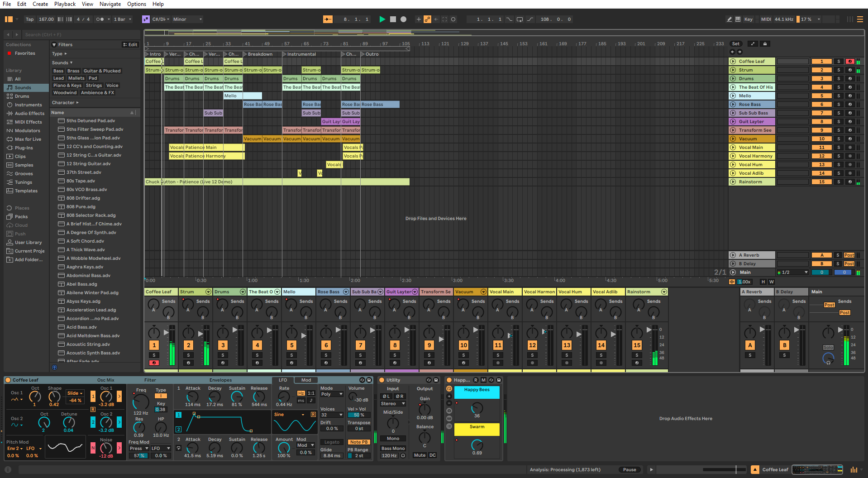
Task: Disarm Coffee Leaf record arm in arrangement
Action: (x=849, y=61)
